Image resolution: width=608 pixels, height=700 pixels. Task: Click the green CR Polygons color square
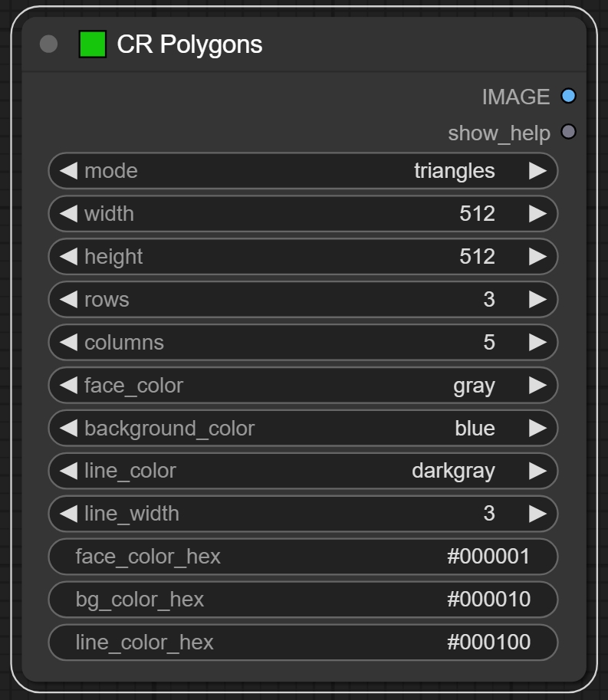pos(92,44)
